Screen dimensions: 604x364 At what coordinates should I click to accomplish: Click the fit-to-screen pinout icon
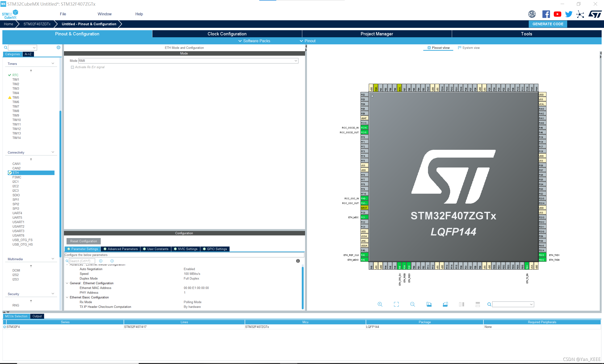pyautogui.click(x=396, y=304)
